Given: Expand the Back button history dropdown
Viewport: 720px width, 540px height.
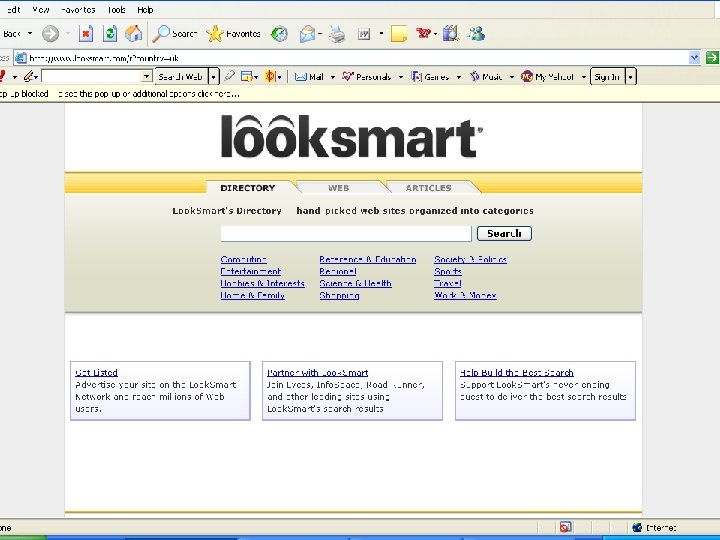Looking at the screenshot, I should pos(30,34).
